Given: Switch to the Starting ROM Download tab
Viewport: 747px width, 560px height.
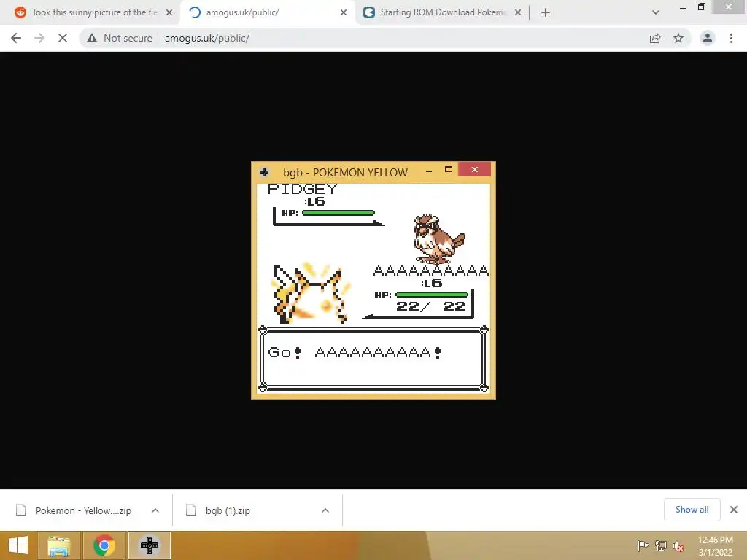Looking at the screenshot, I should pos(442,12).
